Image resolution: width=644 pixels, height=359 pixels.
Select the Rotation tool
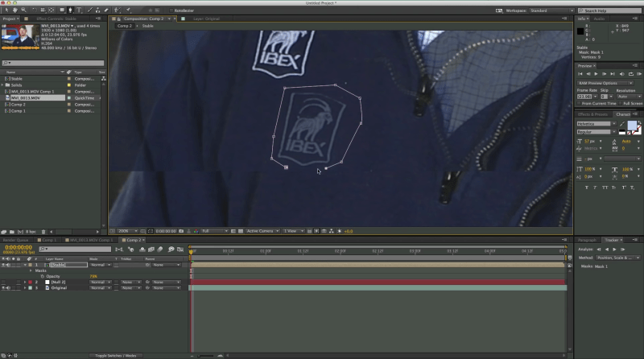click(x=34, y=10)
